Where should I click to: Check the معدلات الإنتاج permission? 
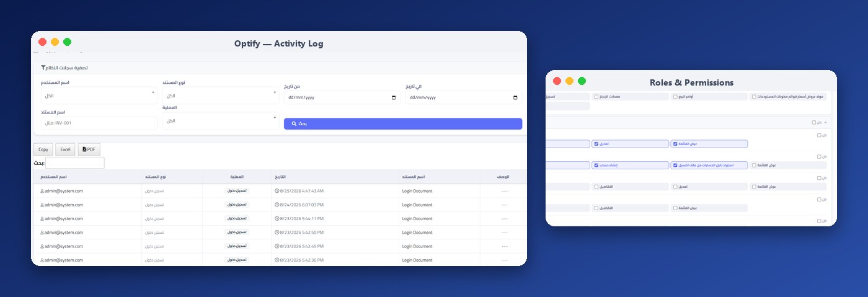click(596, 97)
